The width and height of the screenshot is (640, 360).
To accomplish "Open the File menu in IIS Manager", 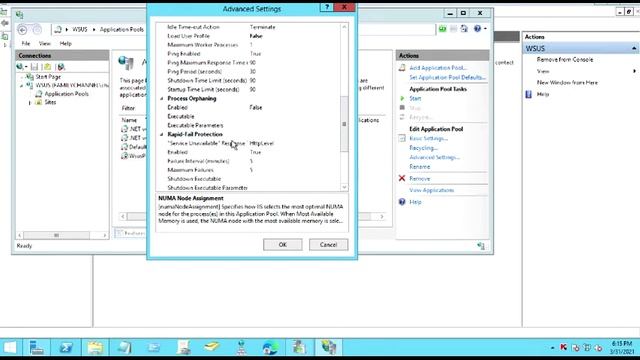I will coord(26,43).
